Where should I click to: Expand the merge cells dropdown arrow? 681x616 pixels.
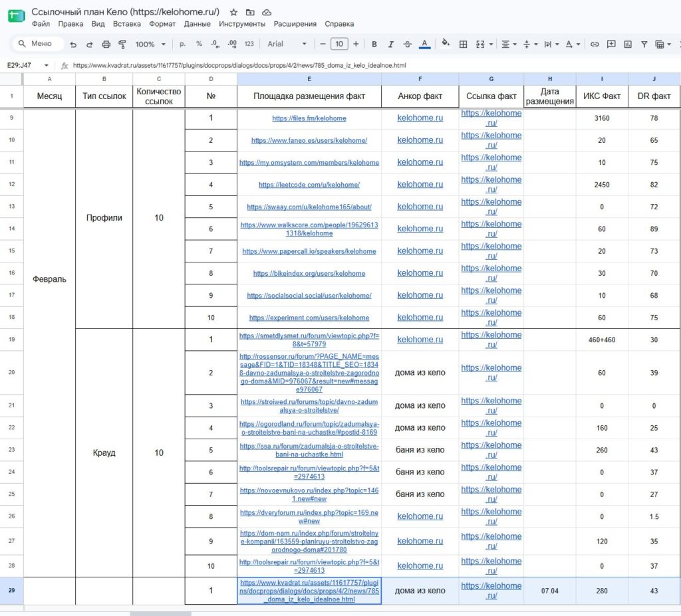tap(491, 44)
